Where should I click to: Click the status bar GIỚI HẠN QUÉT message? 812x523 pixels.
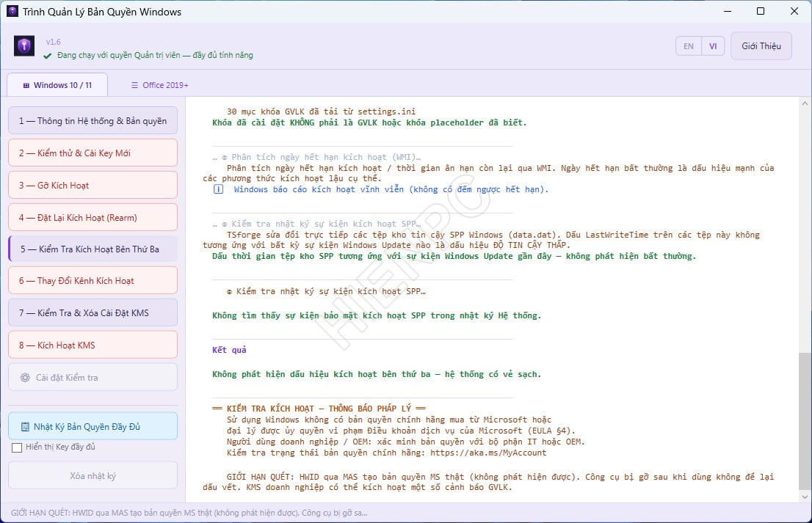[x=189, y=513]
